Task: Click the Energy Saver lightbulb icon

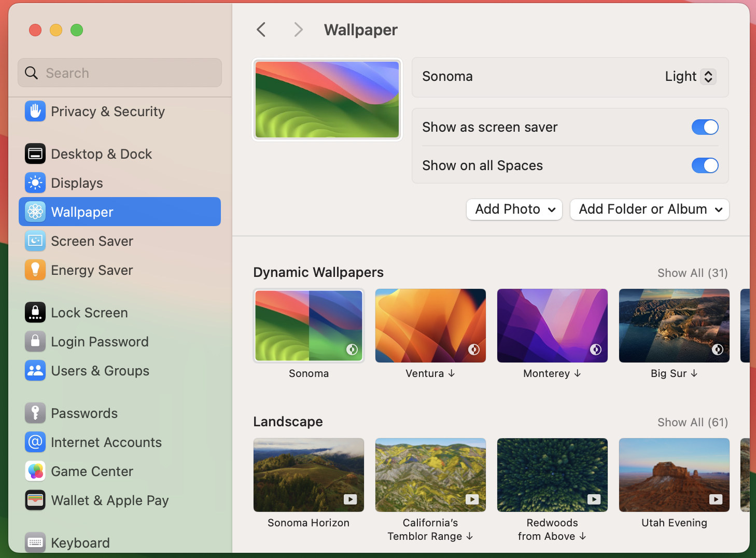Action: [35, 270]
